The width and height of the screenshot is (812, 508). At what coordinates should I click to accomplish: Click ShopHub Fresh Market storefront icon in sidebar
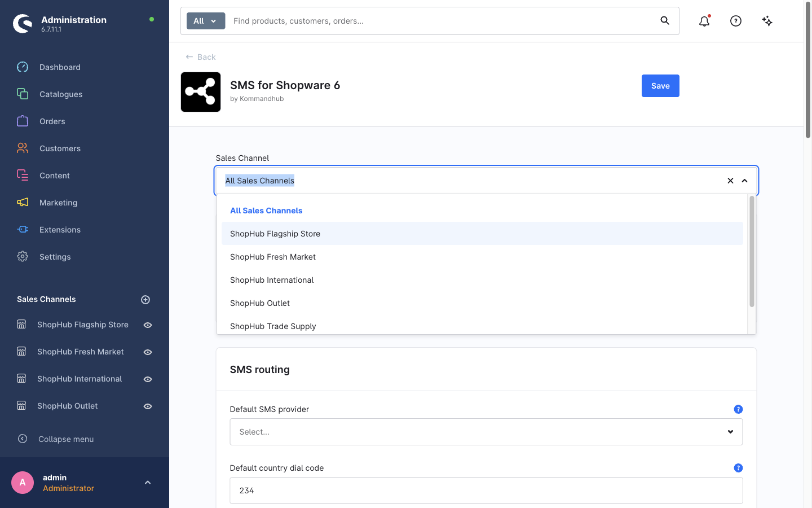tap(21, 352)
